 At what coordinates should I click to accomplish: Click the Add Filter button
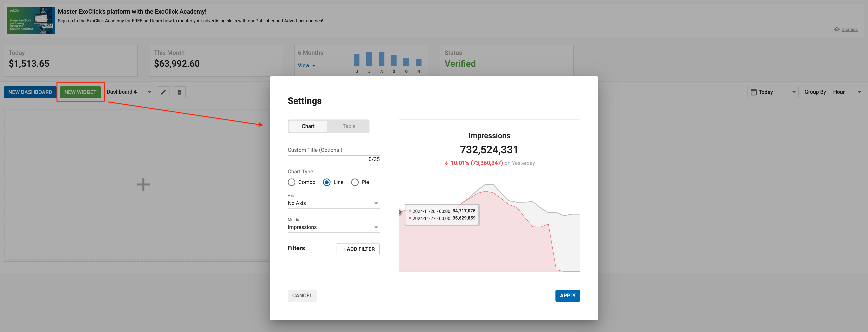point(358,249)
